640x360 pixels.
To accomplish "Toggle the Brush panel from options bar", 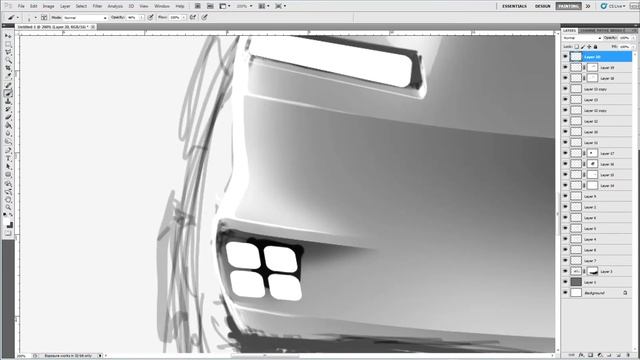I will [44, 18].
